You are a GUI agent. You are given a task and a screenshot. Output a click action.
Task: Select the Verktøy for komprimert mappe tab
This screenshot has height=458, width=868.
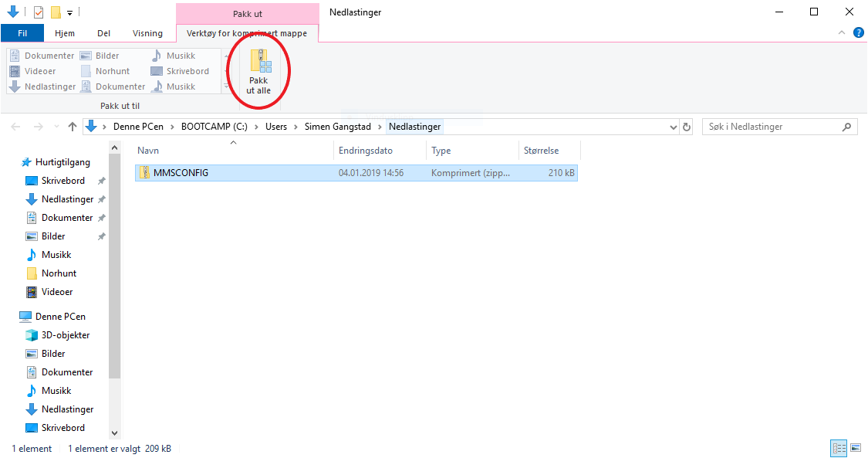(x=247, y=33)
